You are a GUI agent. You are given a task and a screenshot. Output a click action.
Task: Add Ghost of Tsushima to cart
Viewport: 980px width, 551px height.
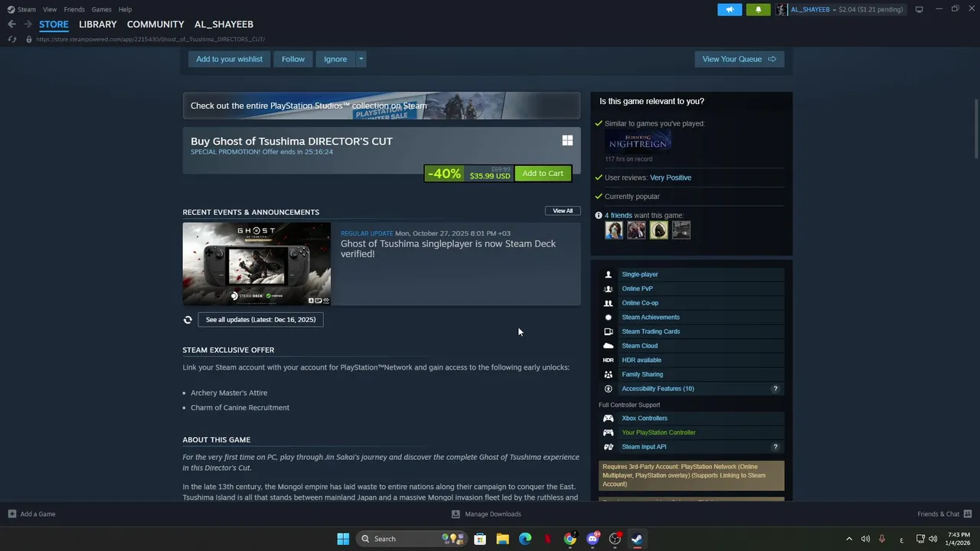(x=543, y=174)
